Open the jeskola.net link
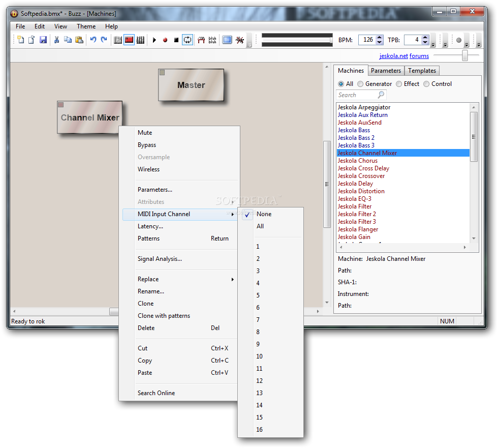 point(393,56)
